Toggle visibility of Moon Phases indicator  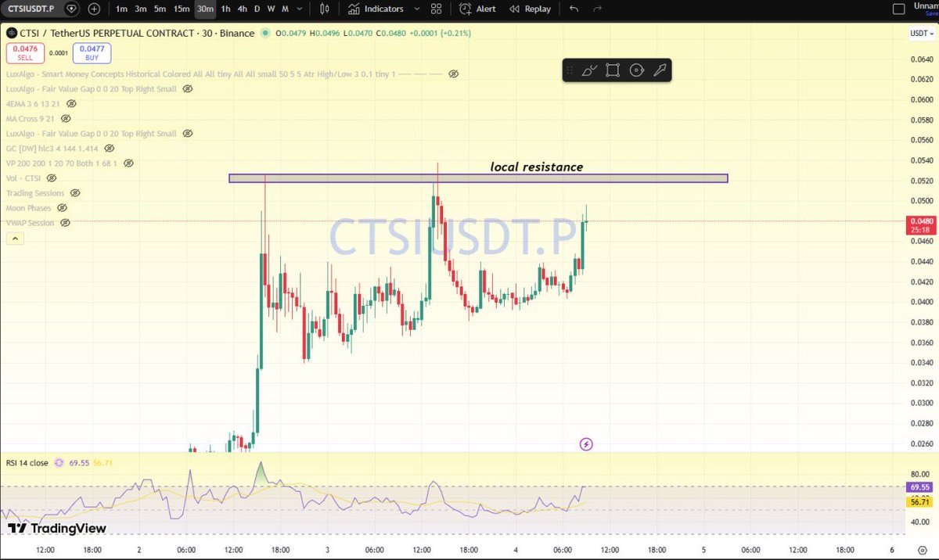point(62,207)
